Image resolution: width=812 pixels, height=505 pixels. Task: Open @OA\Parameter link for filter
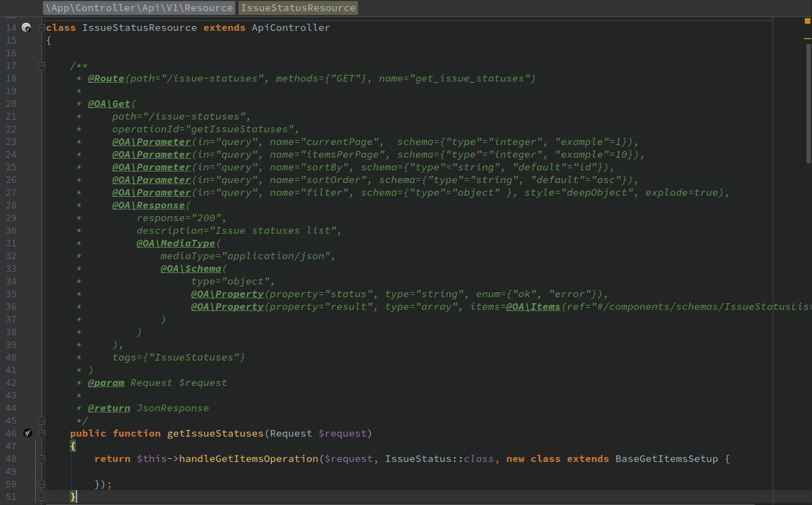pos(151,192)
